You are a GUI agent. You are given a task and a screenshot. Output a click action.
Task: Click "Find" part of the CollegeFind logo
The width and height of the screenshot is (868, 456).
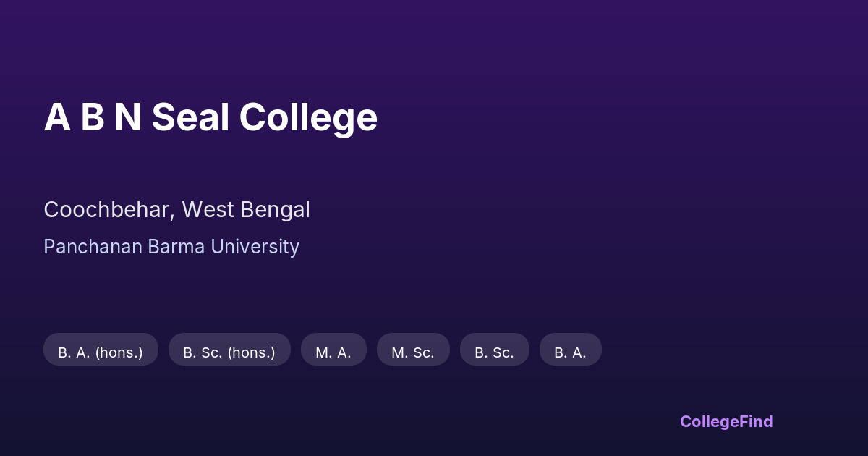pyautogui.click(x=754, y=421)
